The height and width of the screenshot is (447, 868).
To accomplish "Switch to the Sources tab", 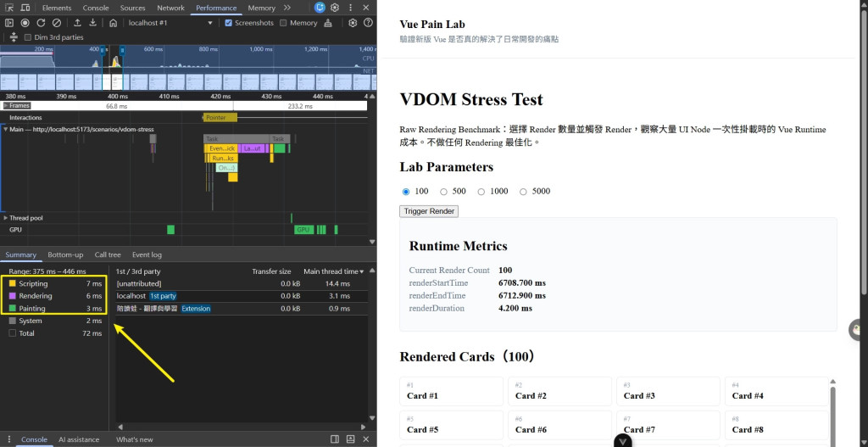I will pos(133,8).
